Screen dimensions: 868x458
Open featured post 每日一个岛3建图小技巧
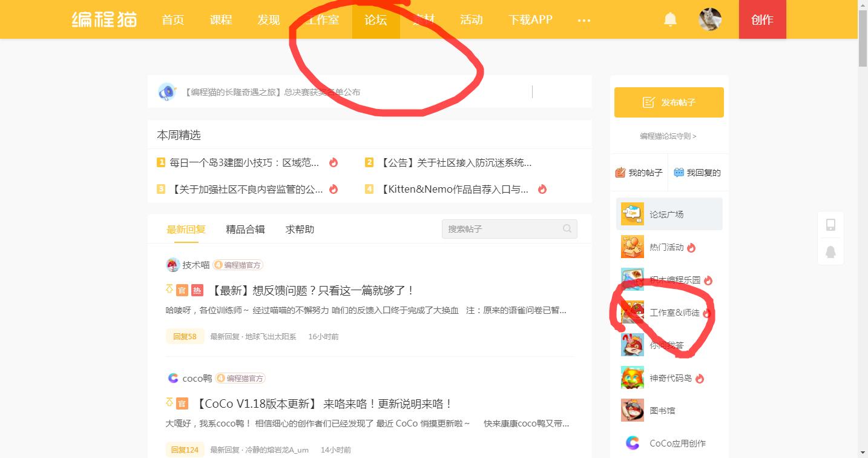(244, 162)
